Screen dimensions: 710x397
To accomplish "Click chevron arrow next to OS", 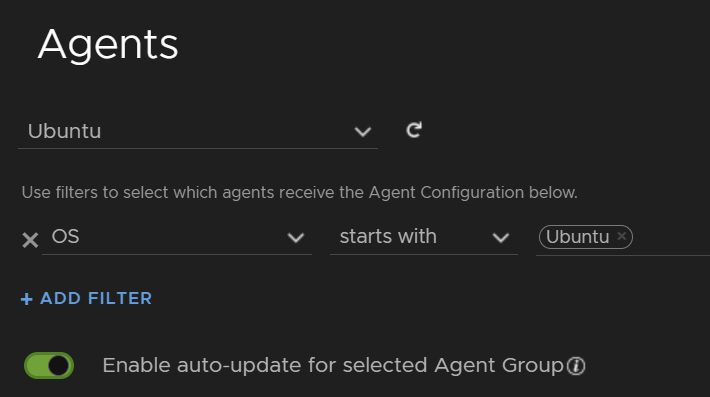I will pos(296,238).
